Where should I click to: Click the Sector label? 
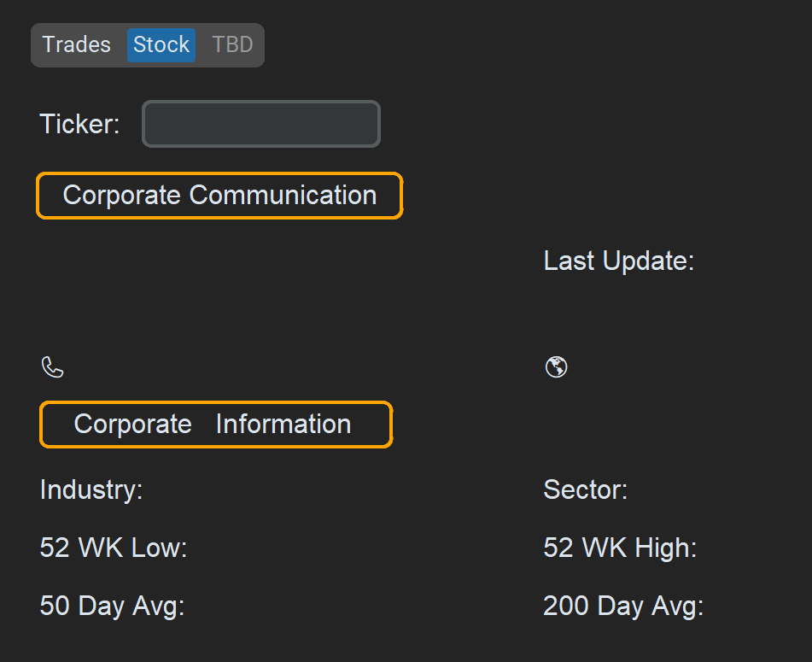tap(585, 490)
